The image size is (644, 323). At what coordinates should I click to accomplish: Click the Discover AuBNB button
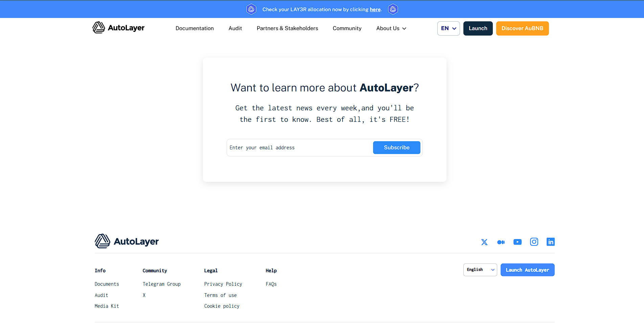pos(522,28)
